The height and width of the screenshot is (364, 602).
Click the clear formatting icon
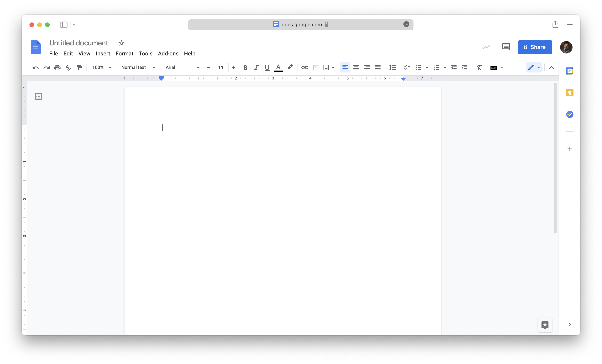479,68
